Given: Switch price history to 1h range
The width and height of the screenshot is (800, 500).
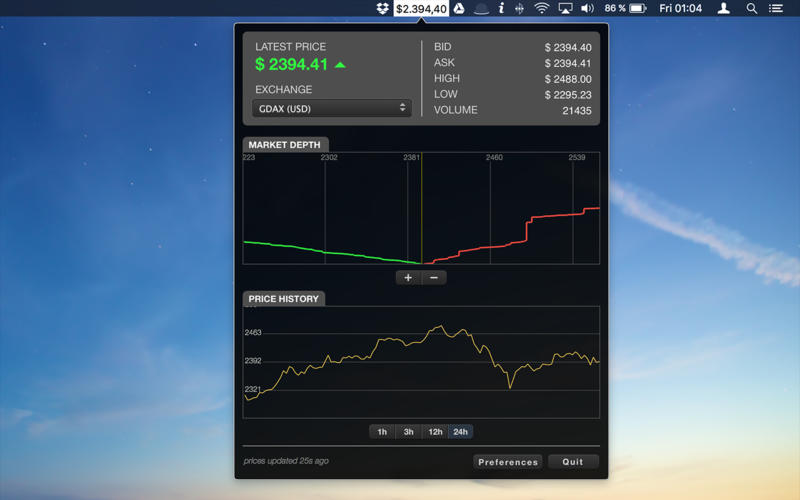Looking at the screenshot, I should click(382, 432).
